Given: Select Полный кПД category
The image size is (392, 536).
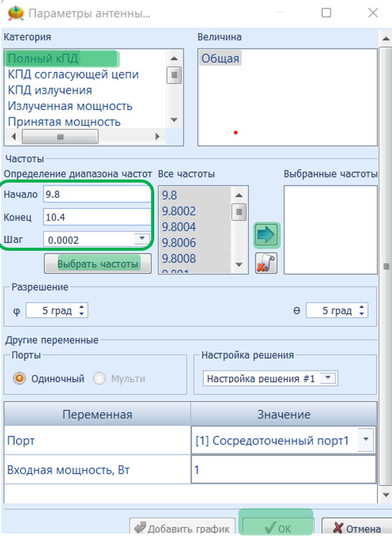Looking at the screenshot, I should (42, 58).
